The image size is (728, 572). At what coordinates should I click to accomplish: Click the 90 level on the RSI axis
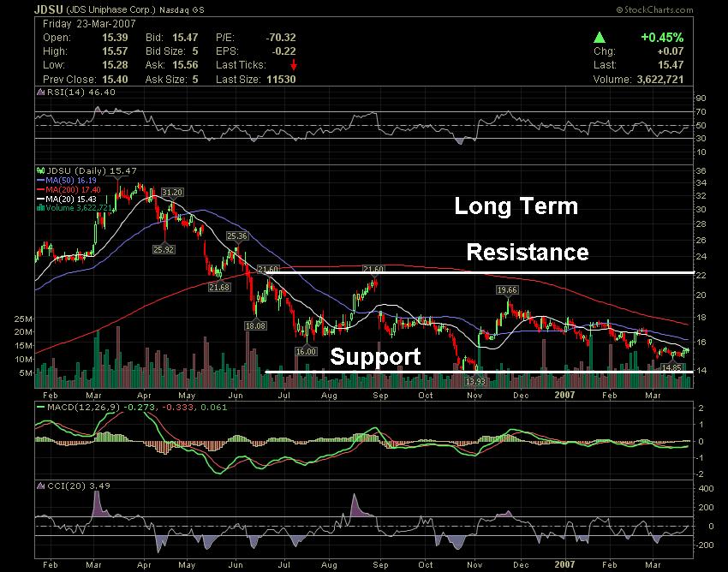coord(701,98)
